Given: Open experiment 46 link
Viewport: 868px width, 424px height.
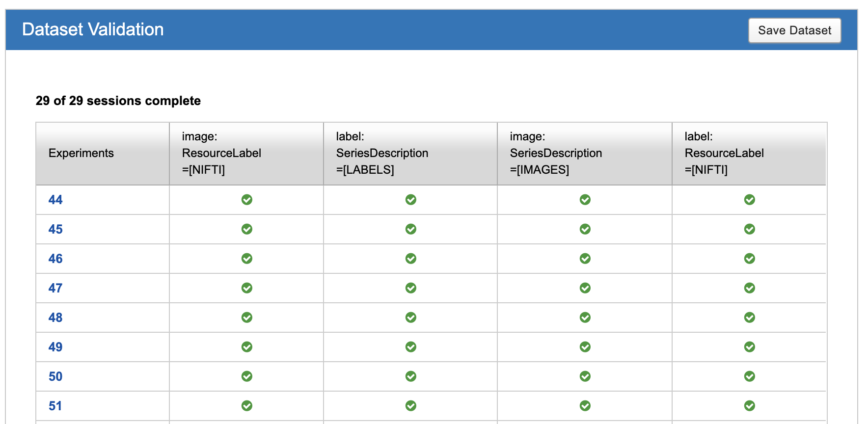Looking at the screenshot, I should pyautogui.click(x=55, y=259).
